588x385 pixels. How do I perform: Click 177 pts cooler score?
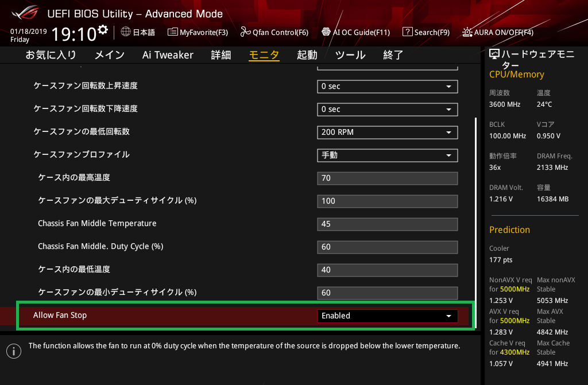(x=501, y=260)
